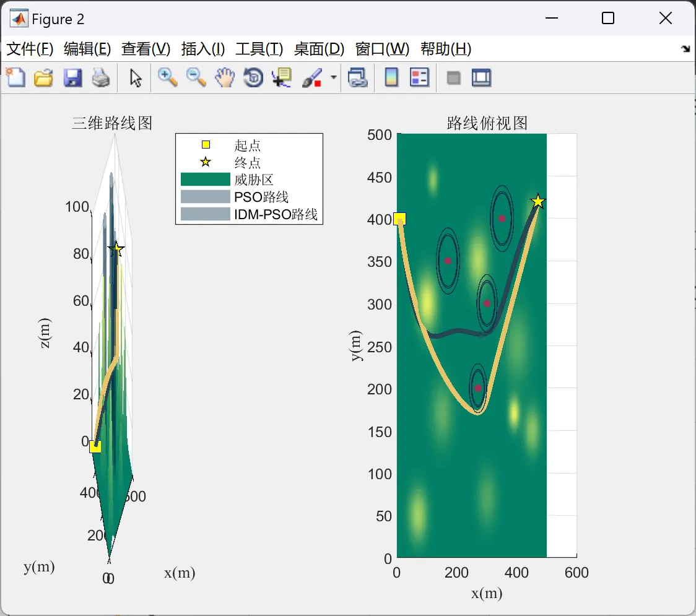Open the 查看(V) menu

click(146, 49)
